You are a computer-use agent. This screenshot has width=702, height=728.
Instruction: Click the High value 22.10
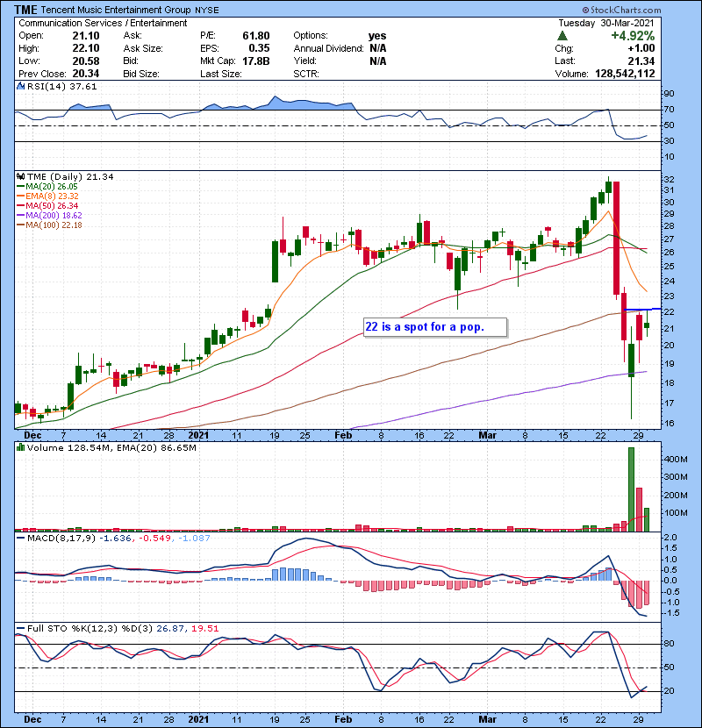(x=86, y=48)
